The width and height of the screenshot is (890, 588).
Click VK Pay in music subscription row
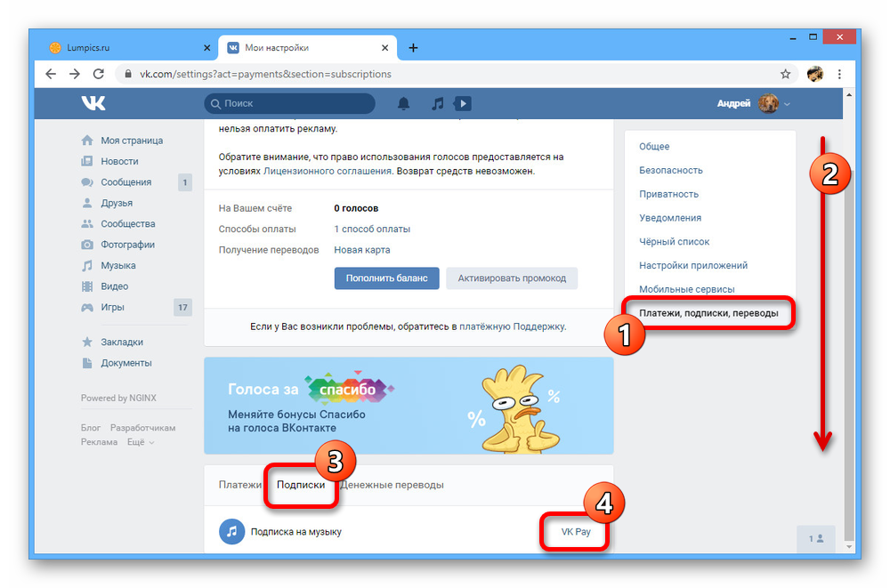point(576,532)
